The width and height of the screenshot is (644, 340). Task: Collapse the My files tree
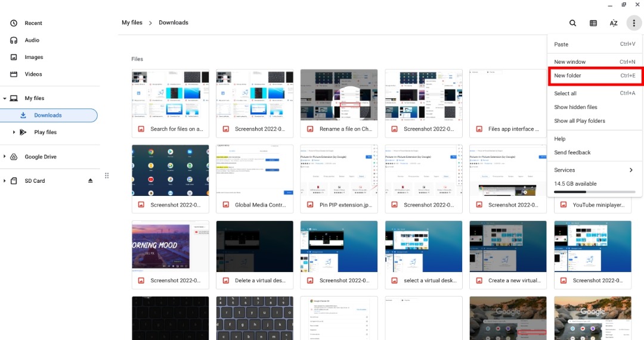click(x=5, y=98)
